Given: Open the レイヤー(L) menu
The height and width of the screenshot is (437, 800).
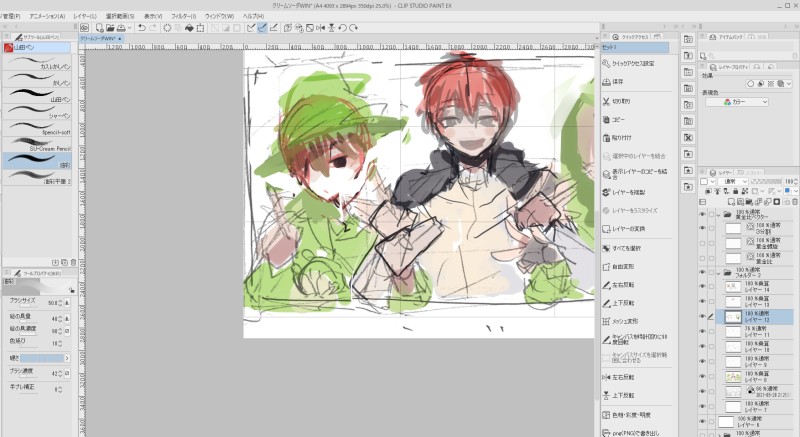Looking at the screenshot, I should click(x=85, y=16).
